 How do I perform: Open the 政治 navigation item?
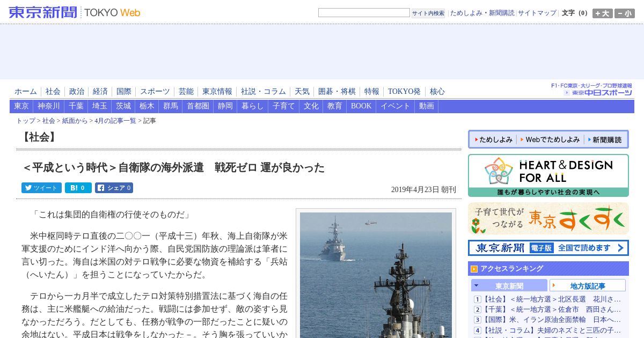[77, 92]
